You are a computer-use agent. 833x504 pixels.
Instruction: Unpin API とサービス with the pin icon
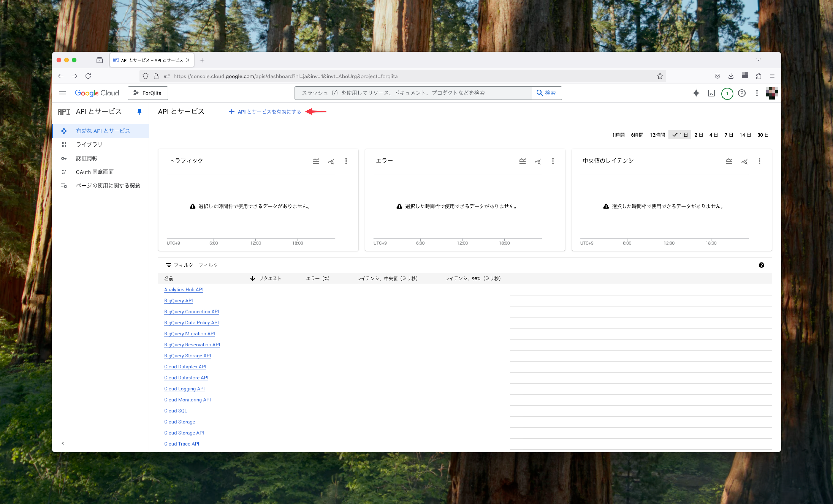pyautogui.click(x=139, y=111)
